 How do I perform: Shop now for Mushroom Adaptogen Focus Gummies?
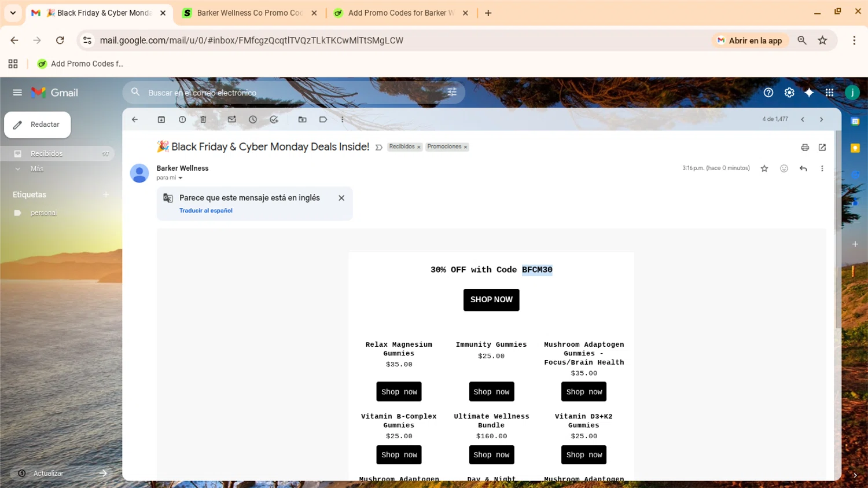pyautogui.click(x=584, y=392)
